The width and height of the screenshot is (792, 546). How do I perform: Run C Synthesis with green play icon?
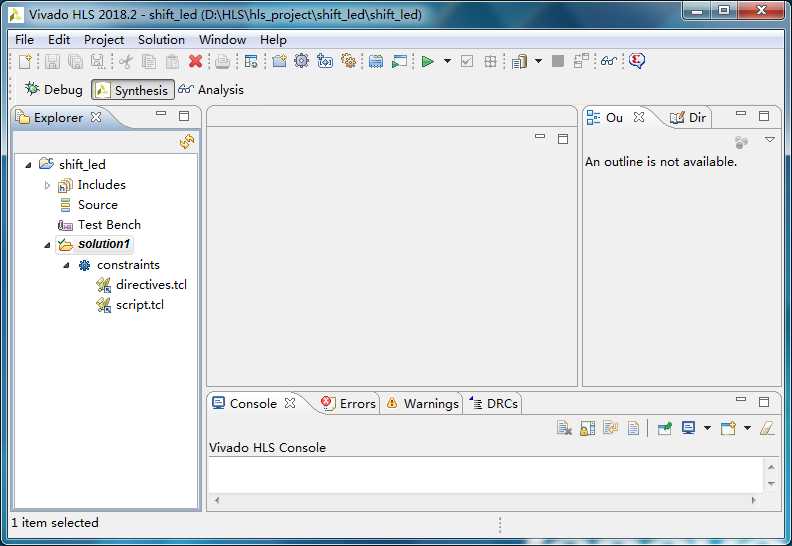(427, 61)
